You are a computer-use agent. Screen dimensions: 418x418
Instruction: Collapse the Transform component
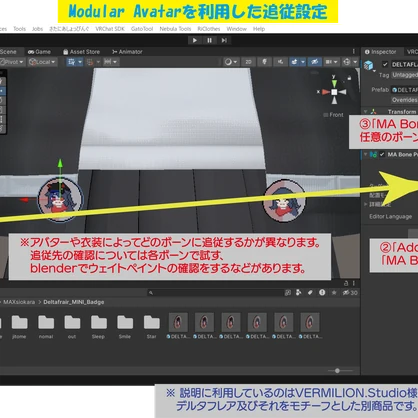pos(366,112)
